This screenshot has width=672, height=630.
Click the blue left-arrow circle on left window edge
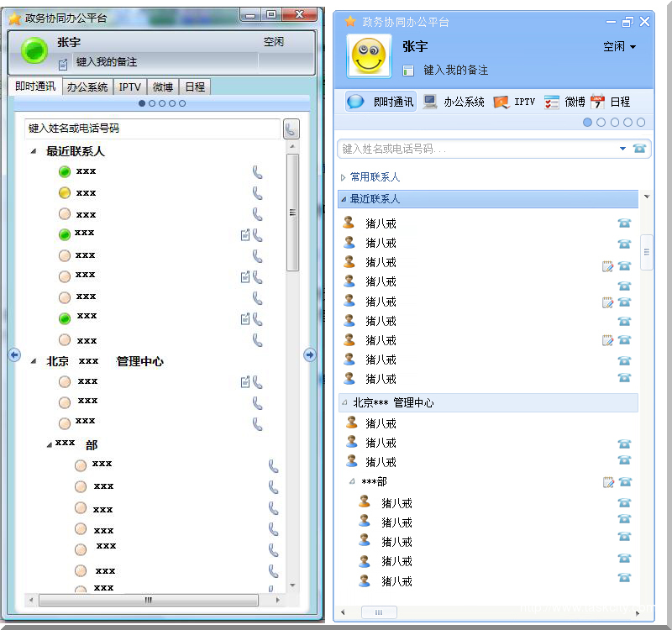click(x=14, y=355)
